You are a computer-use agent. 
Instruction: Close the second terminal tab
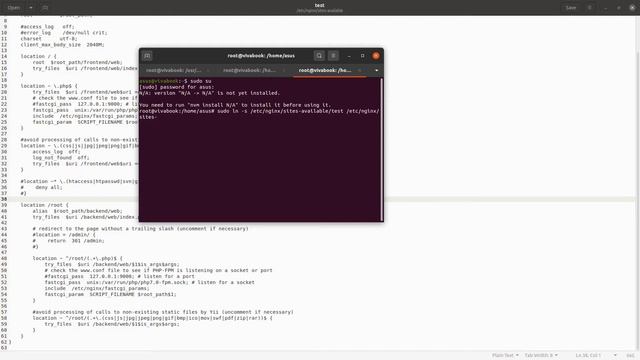284,70
